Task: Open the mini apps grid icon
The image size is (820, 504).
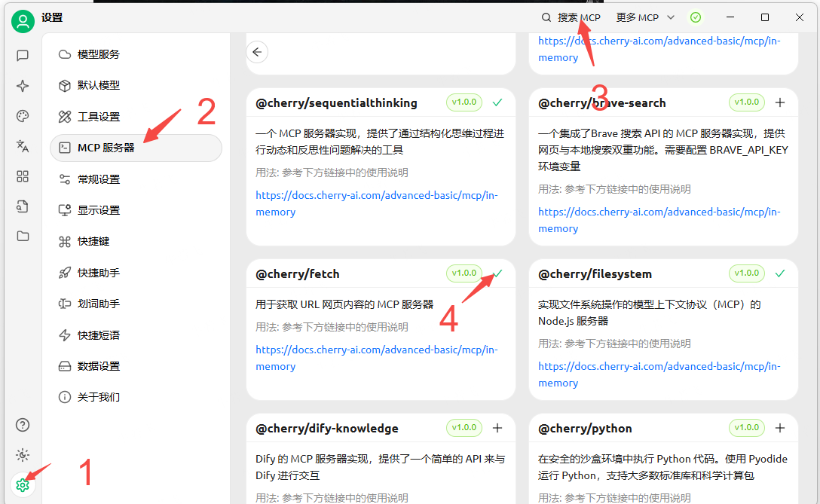Action: click(23, 176)
